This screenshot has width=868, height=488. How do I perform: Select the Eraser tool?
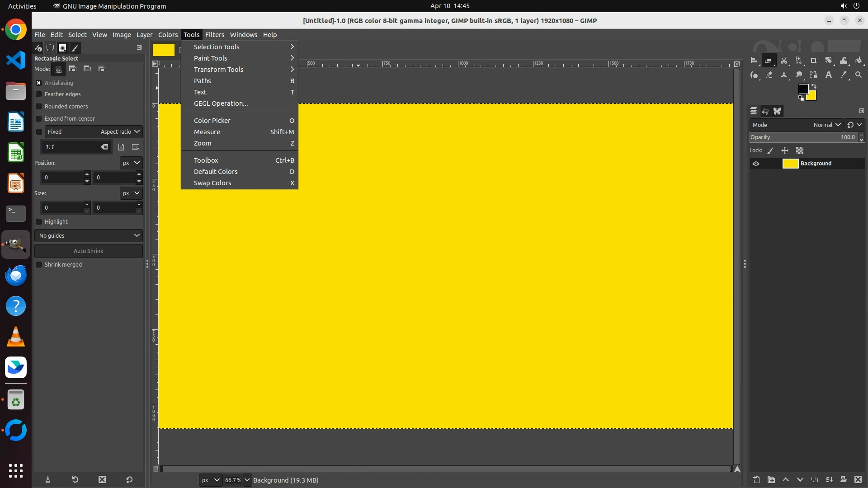pyautogui.click(x=769, y=75)
